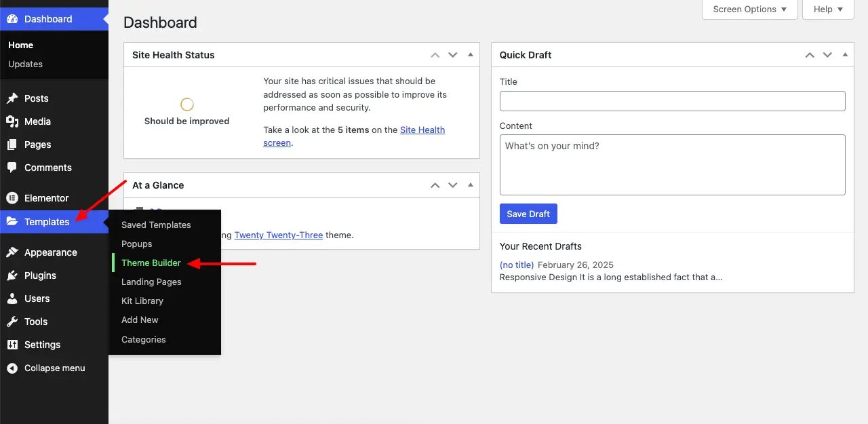This screenshot has width=868, height=424.
Task: Click the 'Your Recent Drafts' heading
Action: click(x=540, y=246)
